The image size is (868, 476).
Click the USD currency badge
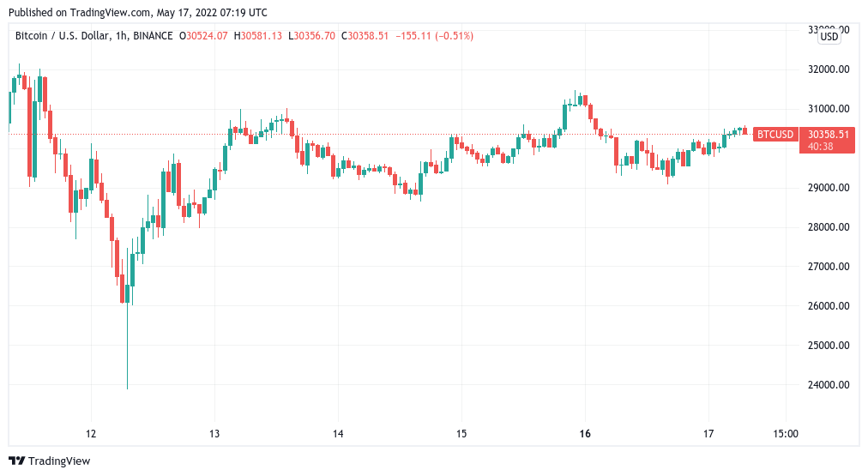coord(829,37)
